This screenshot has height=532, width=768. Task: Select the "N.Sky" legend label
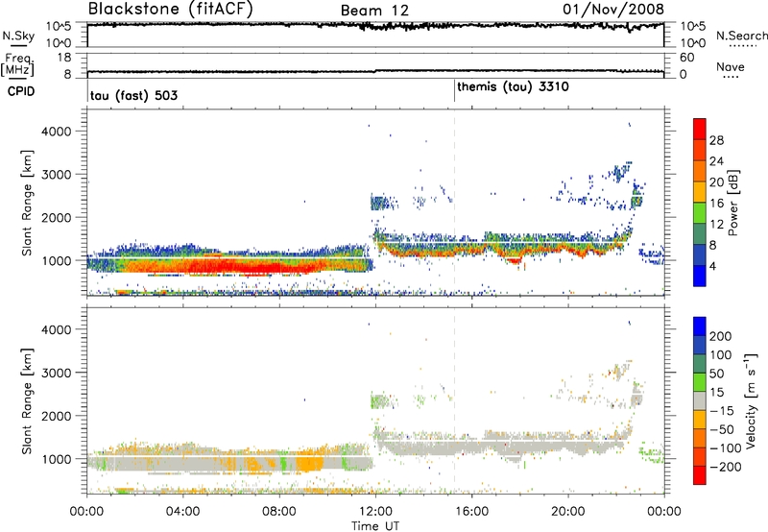[x=18, y=36]
